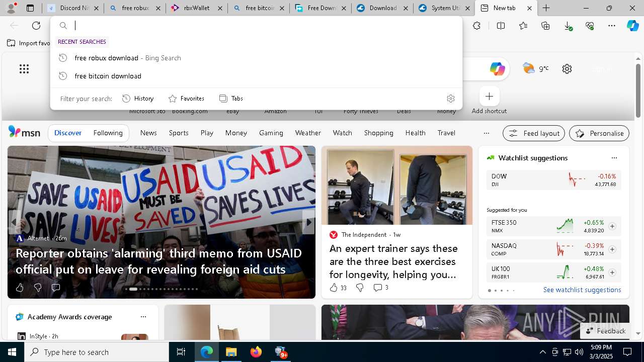Open the Favorites star toolbar icon
The height and width of the screenshot is (362, 644).
click(523, 26)
